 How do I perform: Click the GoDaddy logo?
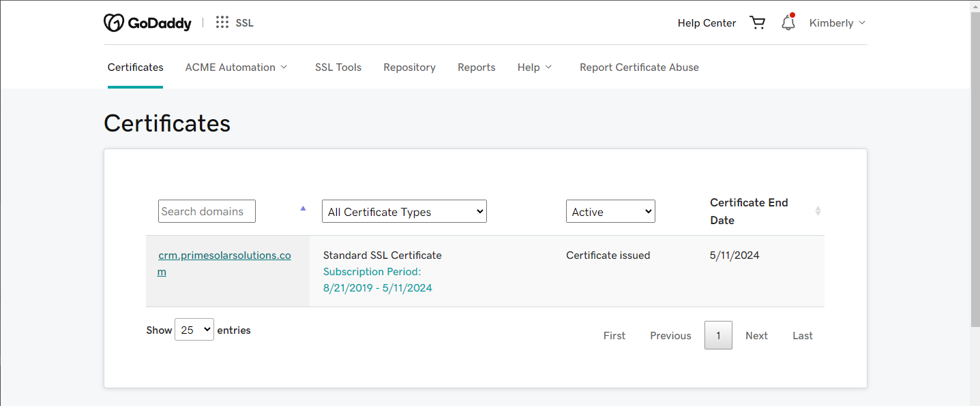(x=147, y=22)
